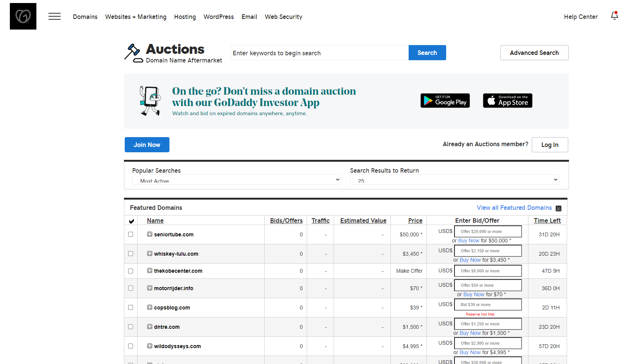This screenshot has width=630, height=364.
Task: Focus the seniortube.com offer input
Action: (x=488, y=231)
